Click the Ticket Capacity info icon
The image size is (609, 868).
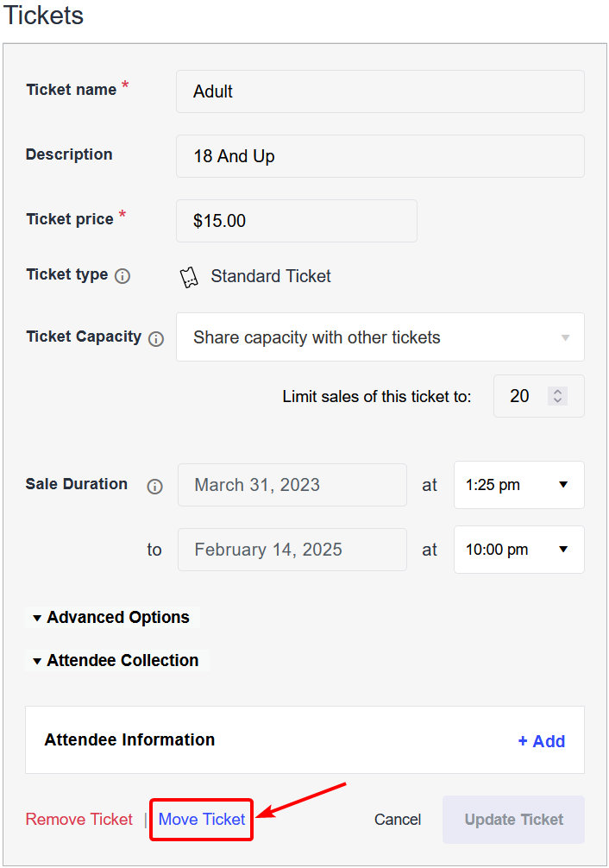[x=156, y=339]
